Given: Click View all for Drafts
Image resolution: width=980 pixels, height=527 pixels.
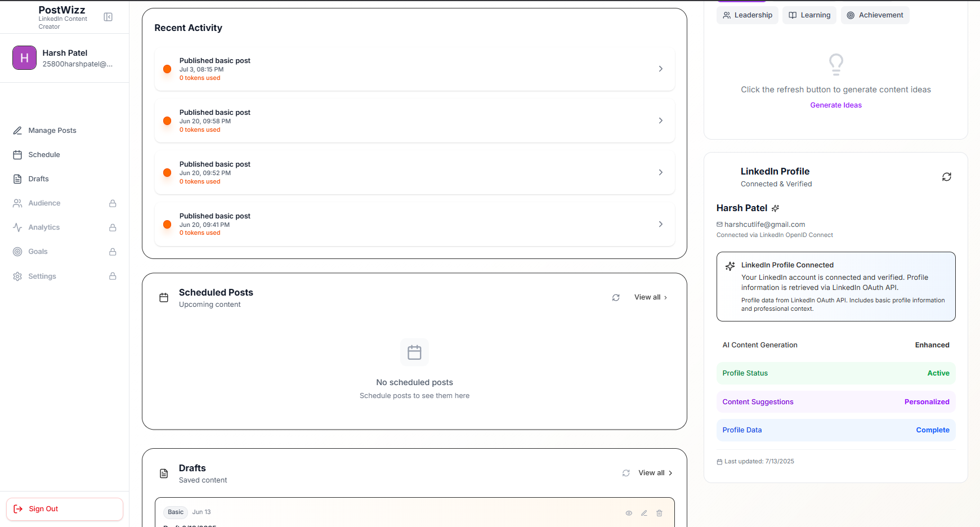Looking at the screenshot, I should tap(656, 473).
